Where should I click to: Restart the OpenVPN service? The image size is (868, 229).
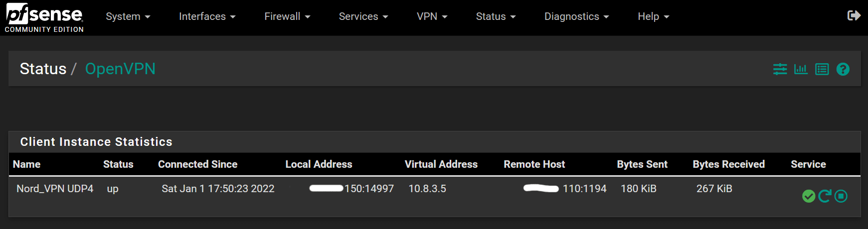pyautogui.click(x=825, y=196)
